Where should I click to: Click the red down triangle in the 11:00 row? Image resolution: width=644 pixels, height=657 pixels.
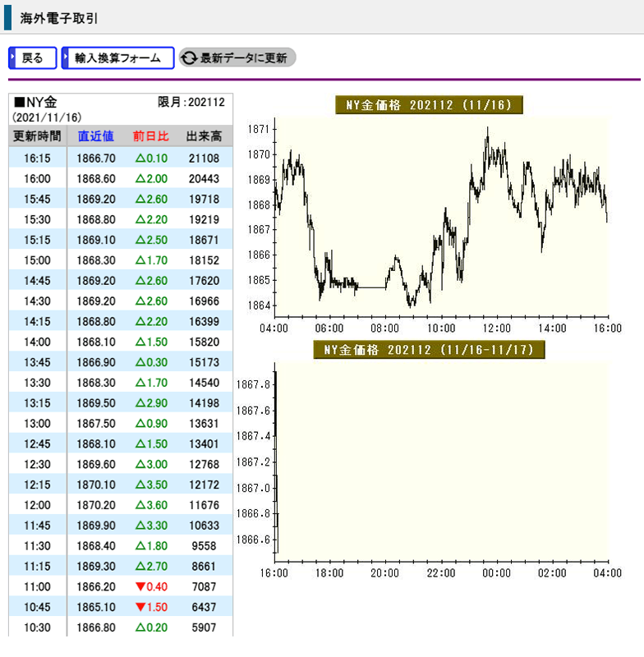pos(139,587)
